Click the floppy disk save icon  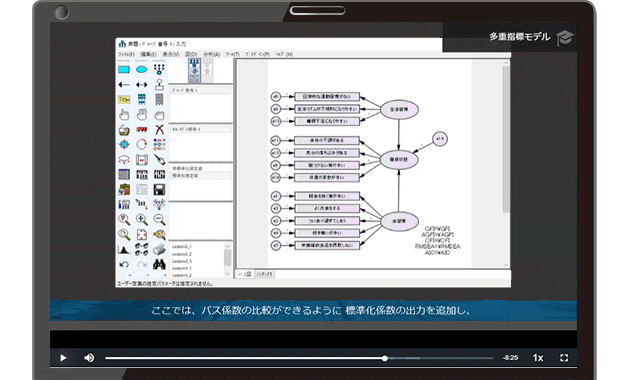tap(160, 189)
